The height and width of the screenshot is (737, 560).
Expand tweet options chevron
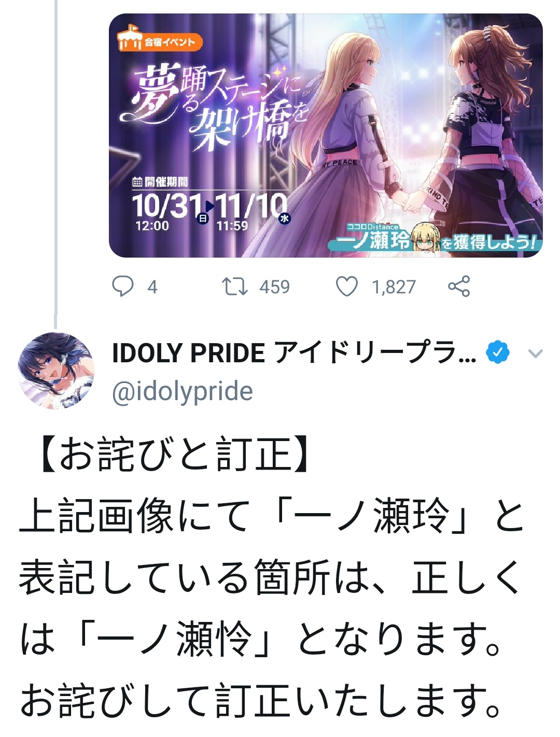click(535, 353)
